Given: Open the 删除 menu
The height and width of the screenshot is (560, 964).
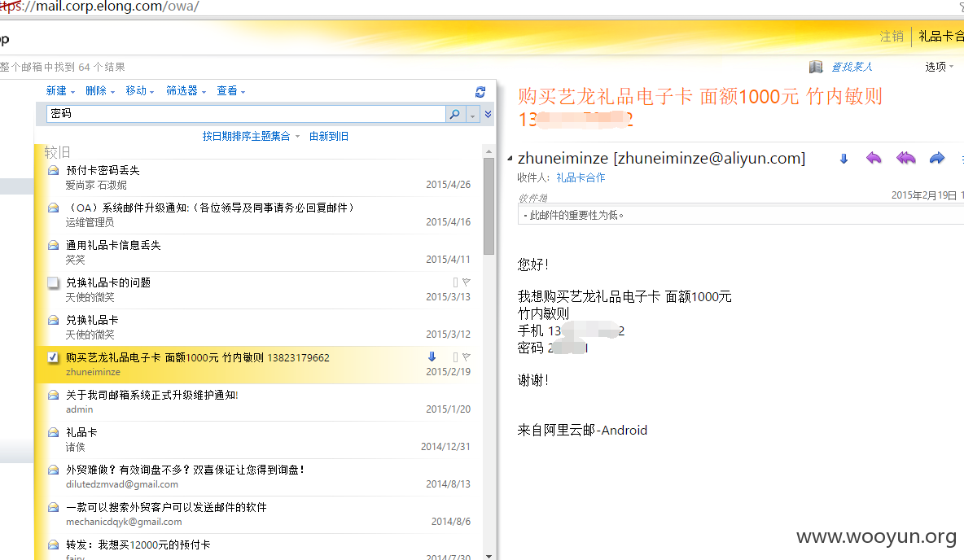Looking at the screenshot, I should (100, 91).
